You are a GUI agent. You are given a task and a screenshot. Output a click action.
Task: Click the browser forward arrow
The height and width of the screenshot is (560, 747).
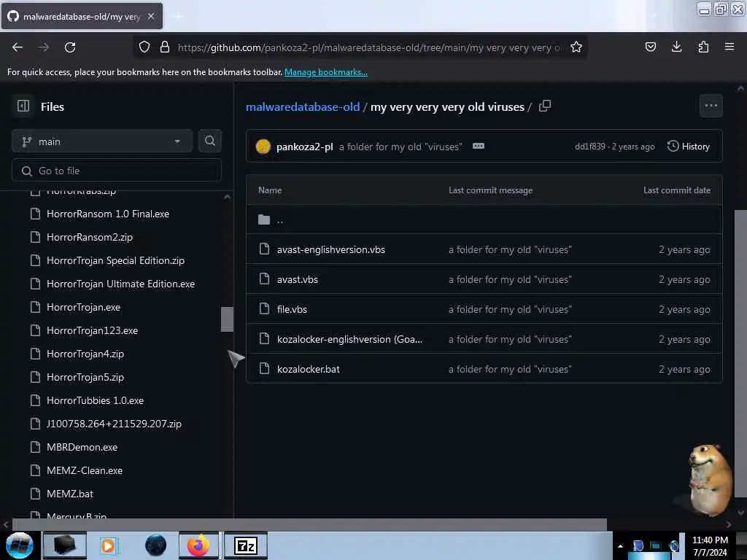click(43, 47)
